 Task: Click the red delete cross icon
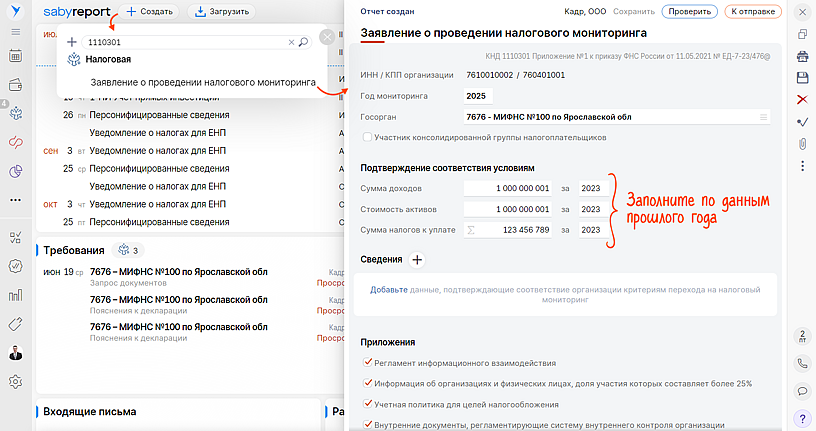(802, 99)
